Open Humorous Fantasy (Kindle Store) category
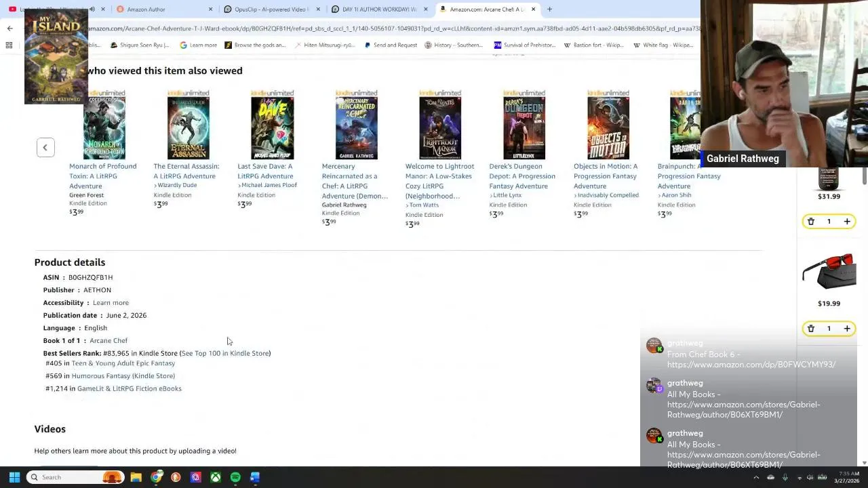Screen dimensions: 868x488 123,376
